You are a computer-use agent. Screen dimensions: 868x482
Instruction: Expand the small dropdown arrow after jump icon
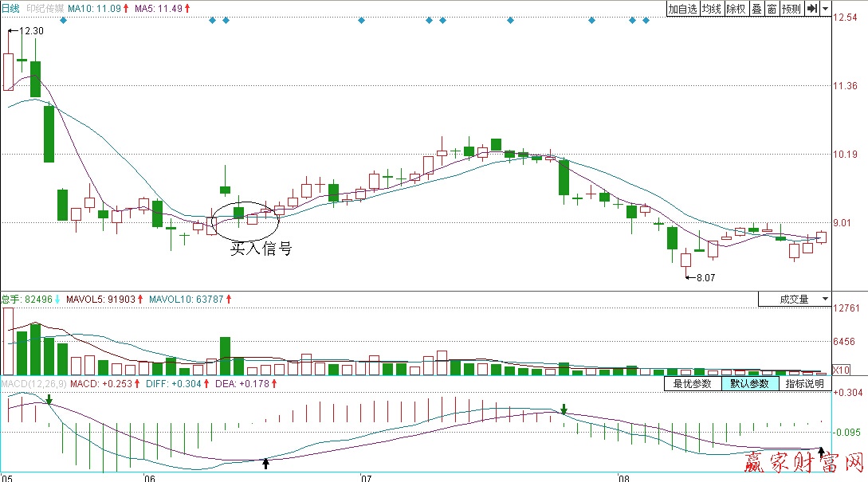[824, 9]
